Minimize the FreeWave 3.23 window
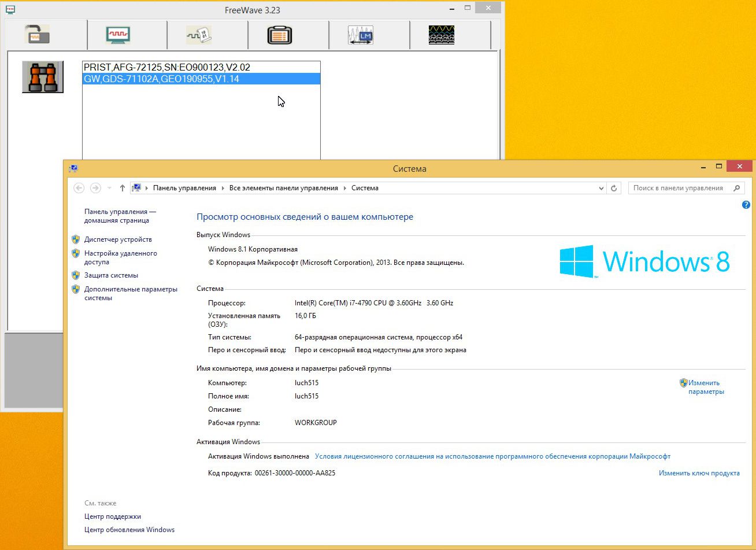This screenshot has width=756, height=550. pos(450,8)
